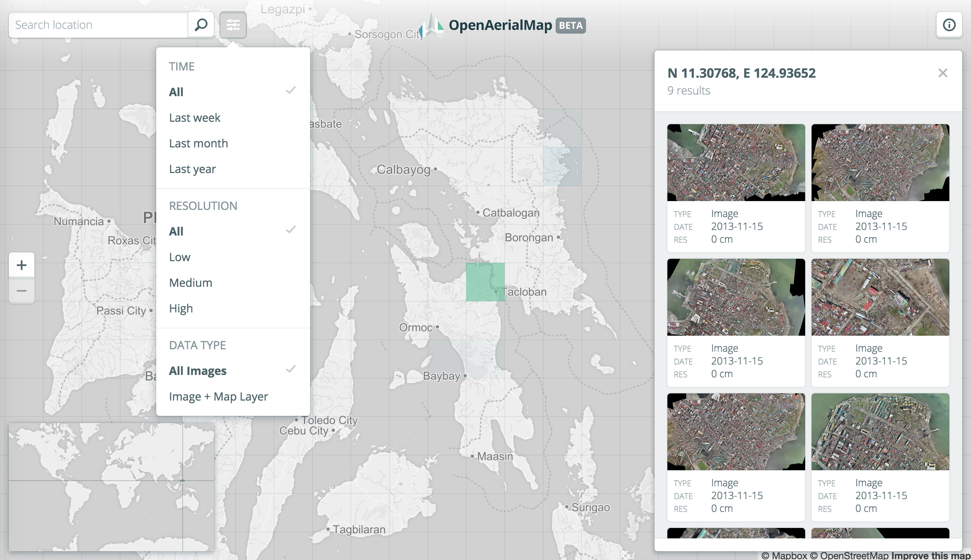Image resolution: width=971 pixels, height=560 pixels.
Task: Click the 9 results text
Action: click(689, 91)
